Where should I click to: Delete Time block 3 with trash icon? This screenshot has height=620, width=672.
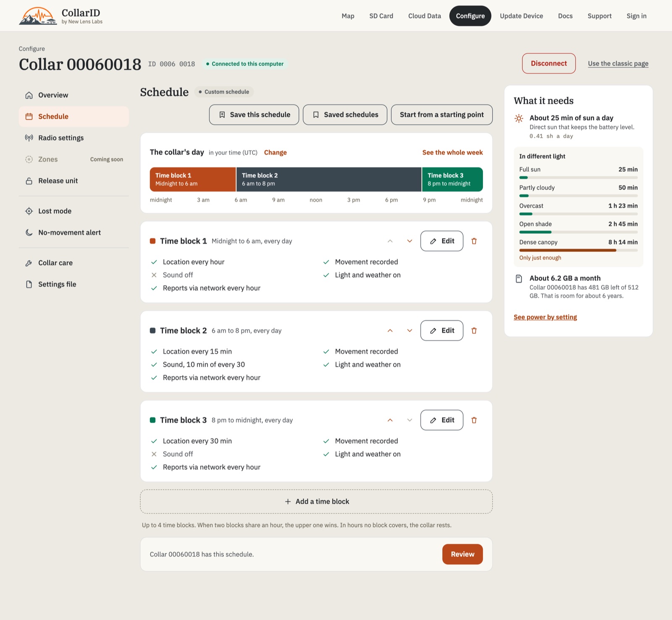click(x=474, y=420)
